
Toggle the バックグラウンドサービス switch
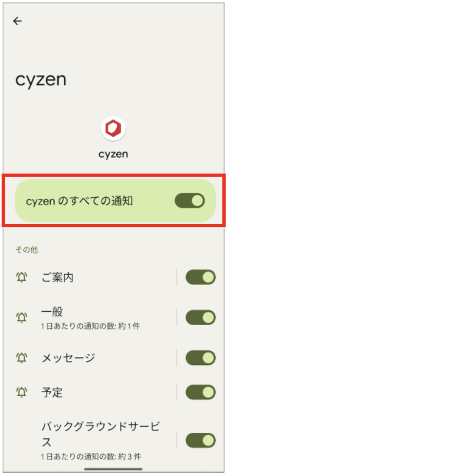200,440
